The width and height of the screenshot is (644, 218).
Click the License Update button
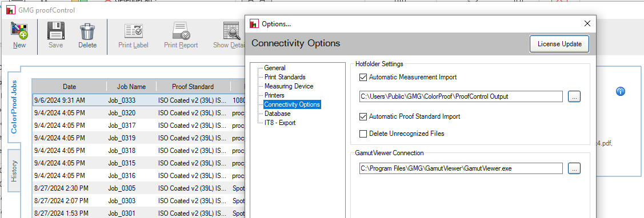point(559,44)
